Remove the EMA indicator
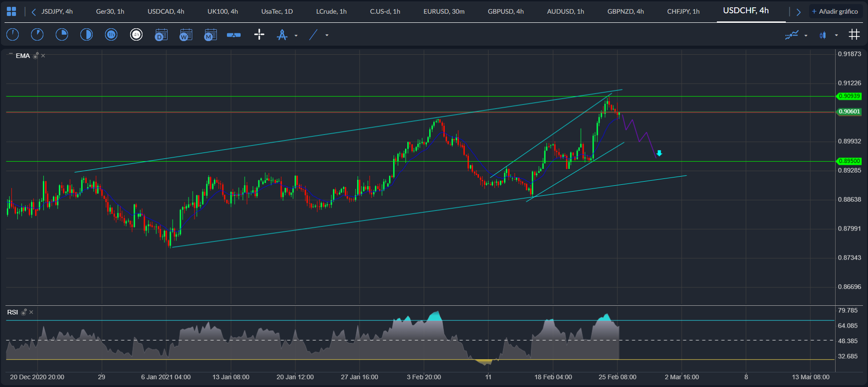The height and width of the screenshot is (387, 868). 43,56
